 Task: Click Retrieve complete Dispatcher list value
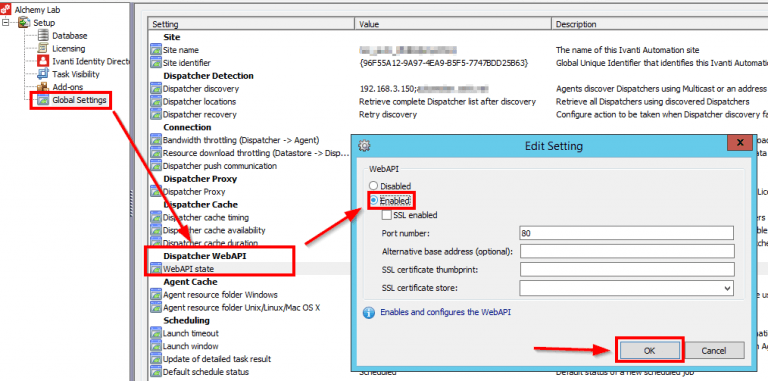pos(447,101)
